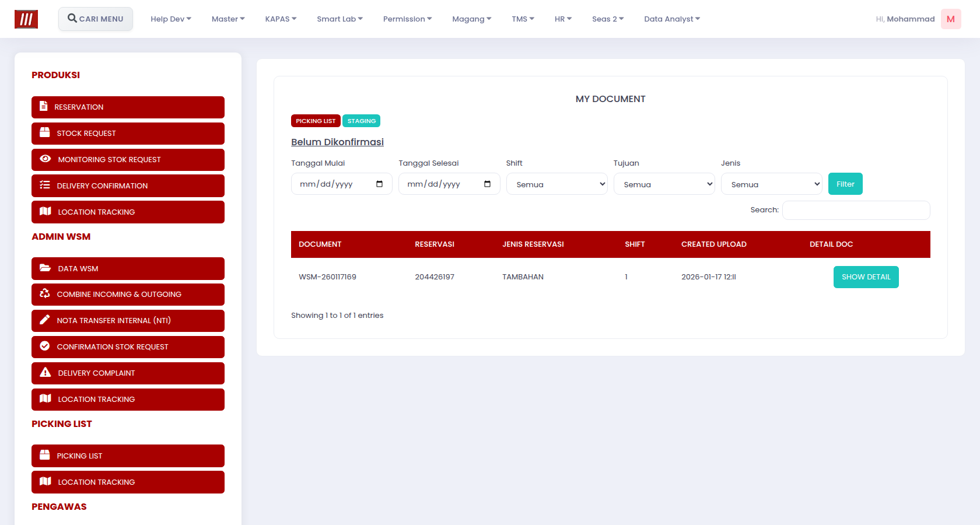Click the Delivery Complaint warning icon
The height and width of the screenshot is (525, 980).
(45, 372)
